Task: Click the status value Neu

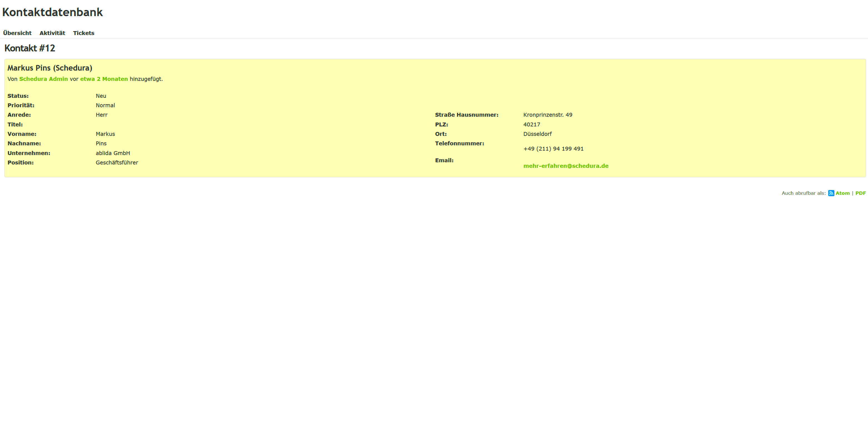Action: point(101,96)
